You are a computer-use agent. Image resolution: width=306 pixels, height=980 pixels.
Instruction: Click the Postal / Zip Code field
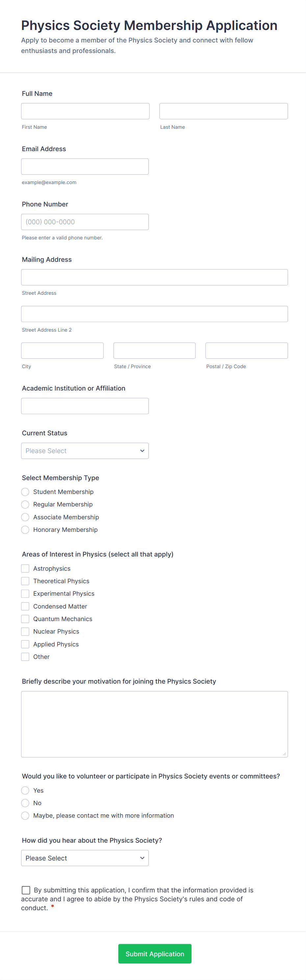coord(247,350)
